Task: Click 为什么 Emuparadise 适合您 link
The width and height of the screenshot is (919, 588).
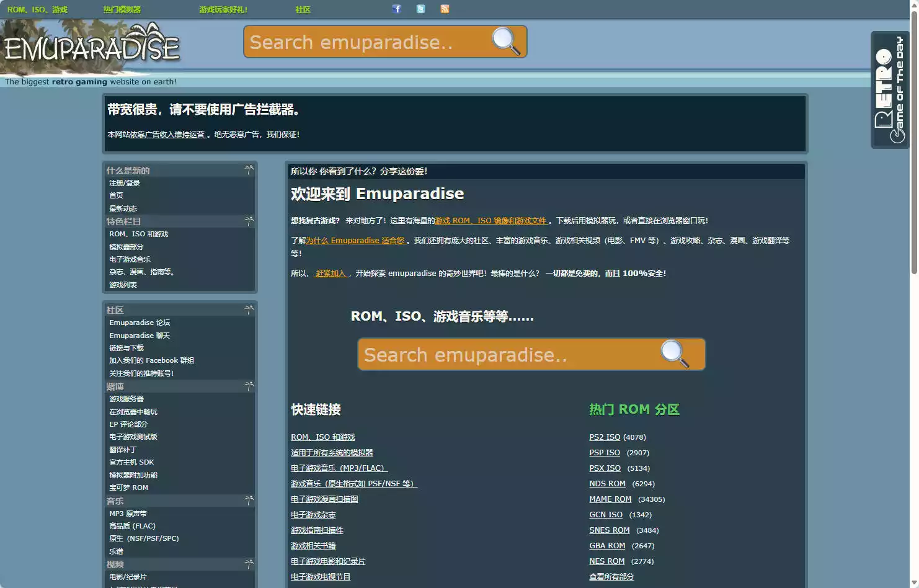Action: click(356, 240)
